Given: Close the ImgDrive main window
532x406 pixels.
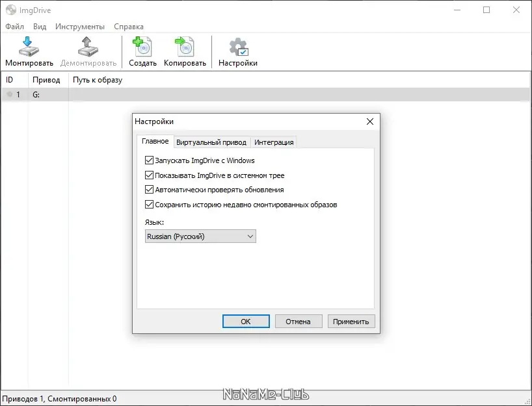Looking at the screenshot, I should coord(516,10).
